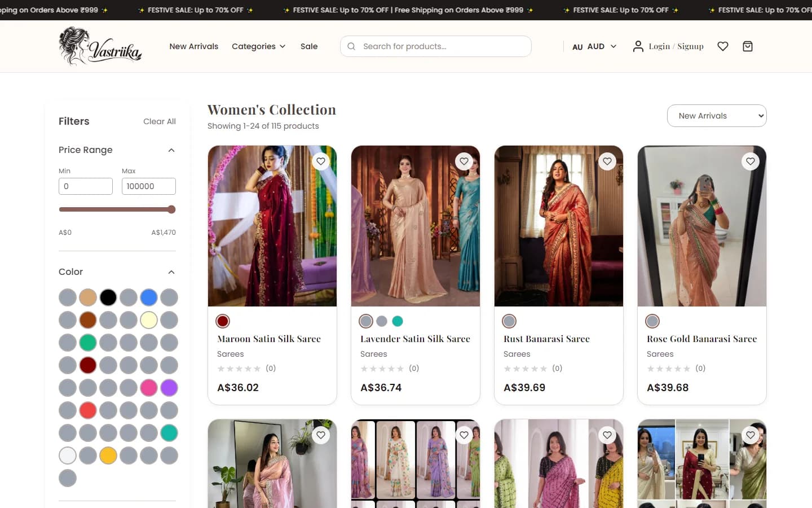This screenshot has width=812, height=508.
Task: Click the A$36.02 price
Action: tap(238, 388)
